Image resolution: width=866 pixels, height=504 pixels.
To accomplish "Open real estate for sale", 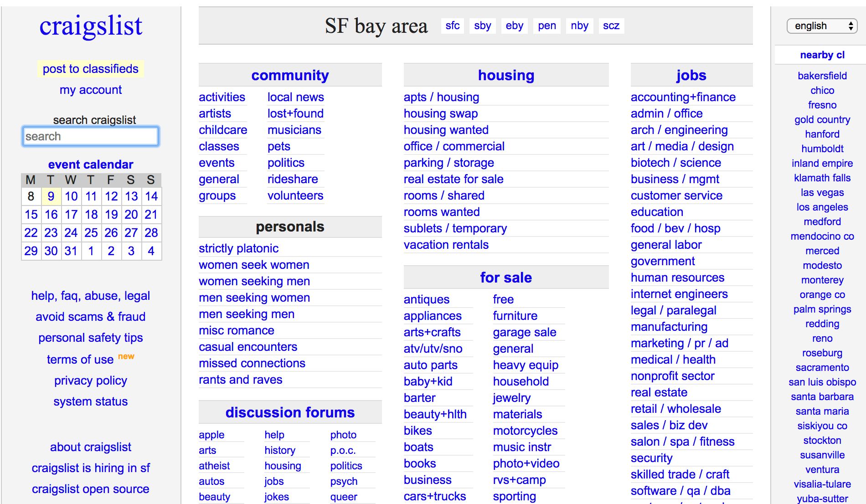I will point(454,179).
